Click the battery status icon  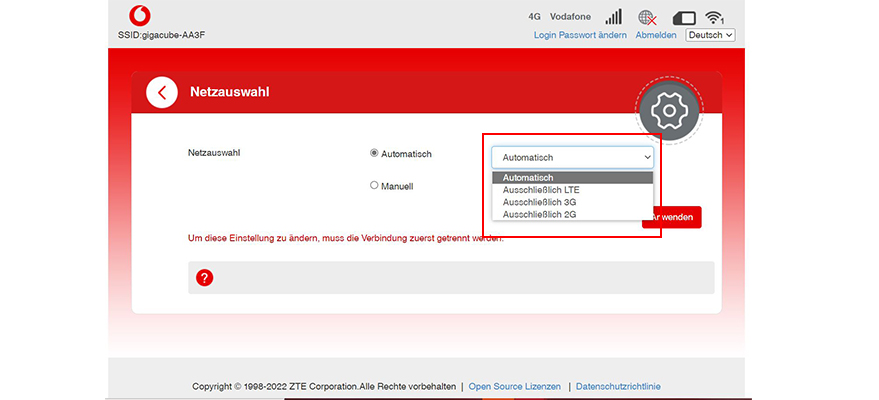(685, 18)
